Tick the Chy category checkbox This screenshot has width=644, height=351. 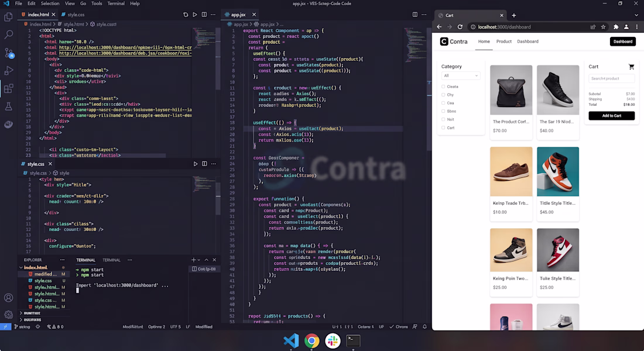[x=443, y=95]
